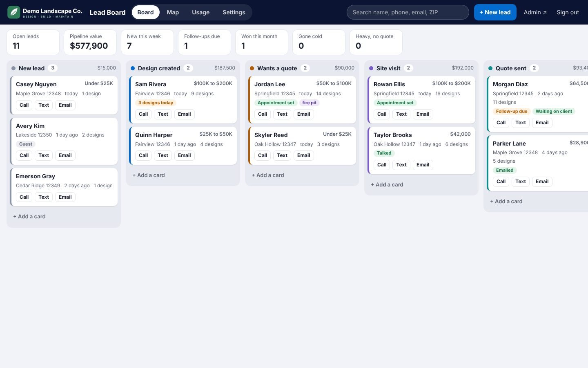Open the Admin external link
The width and height of the screenshot is (588, 368).
point(535,12)
